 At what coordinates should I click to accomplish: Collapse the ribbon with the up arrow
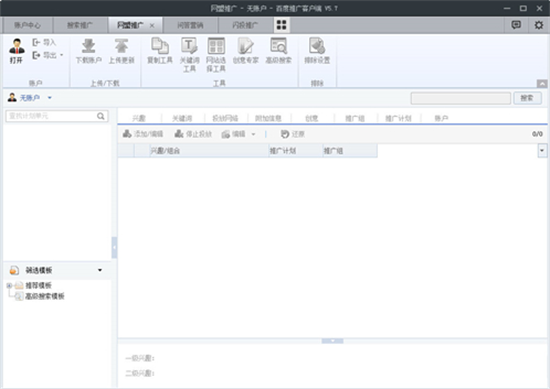coord(542,83)
